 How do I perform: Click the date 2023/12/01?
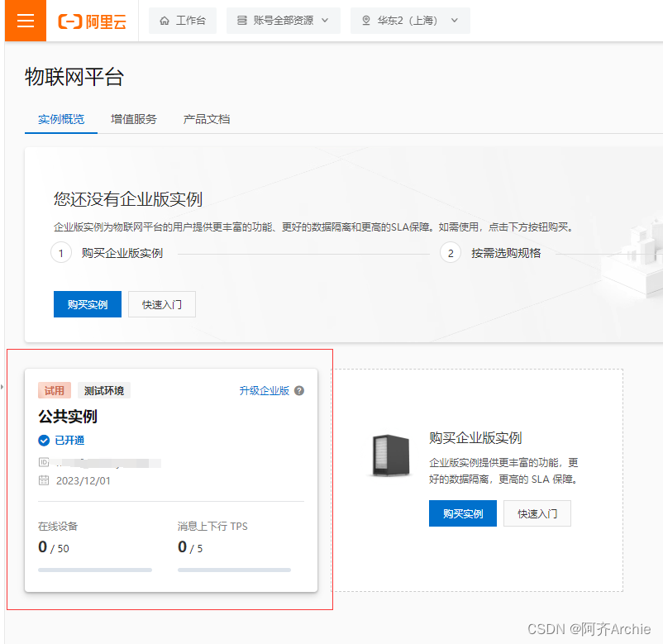tap(83, 481)
